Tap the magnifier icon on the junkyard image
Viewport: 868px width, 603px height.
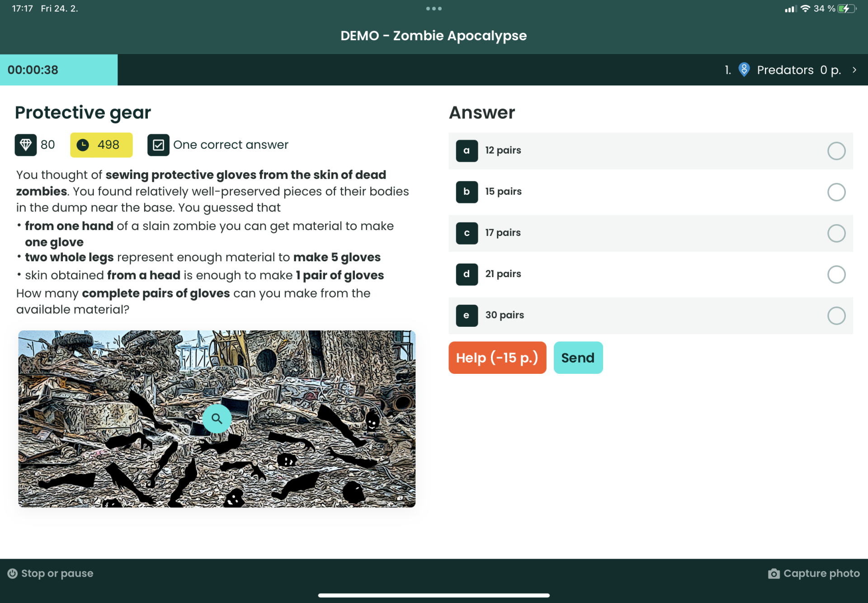coord(217,419)
